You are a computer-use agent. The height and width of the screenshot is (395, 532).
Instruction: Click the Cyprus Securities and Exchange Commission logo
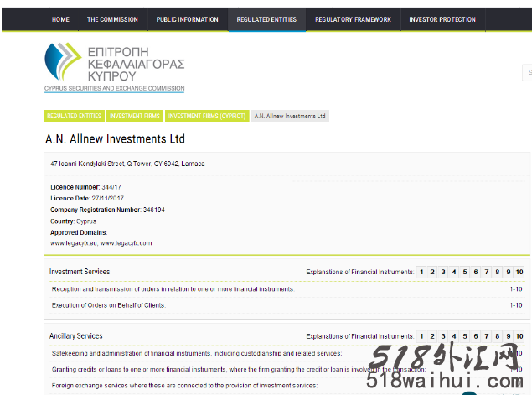click(x=114, y=67)
